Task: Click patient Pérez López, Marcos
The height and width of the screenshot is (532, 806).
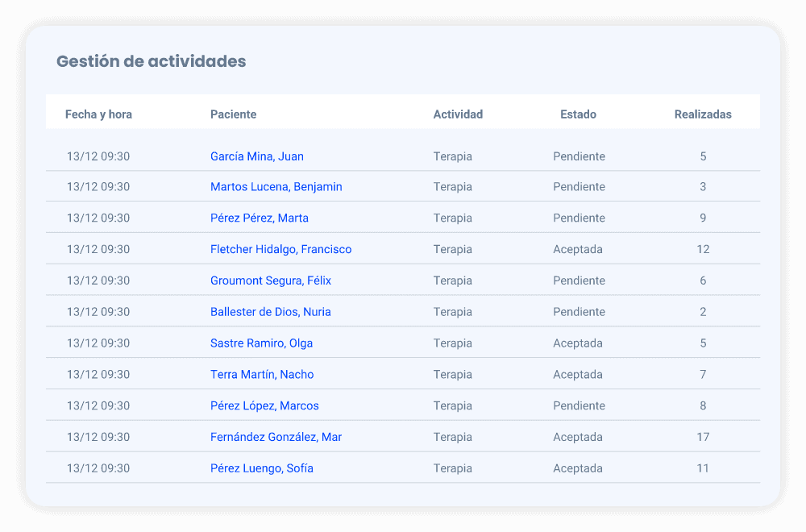Action: [x=264, y=406]
